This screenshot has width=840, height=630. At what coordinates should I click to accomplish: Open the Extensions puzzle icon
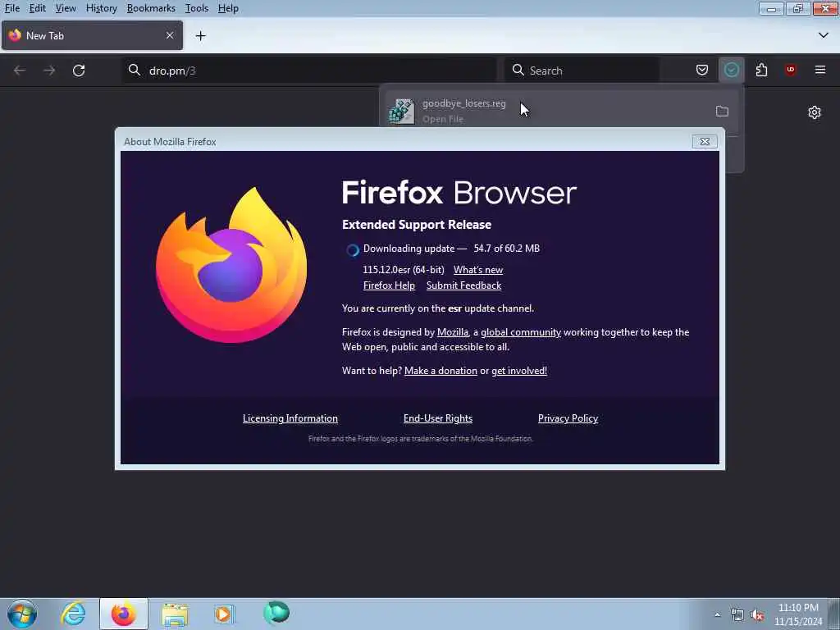[761, 71]
